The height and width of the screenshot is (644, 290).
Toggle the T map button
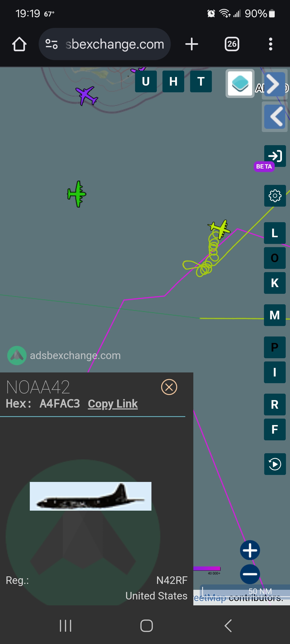pyautogui.click(x=201, y=81)
